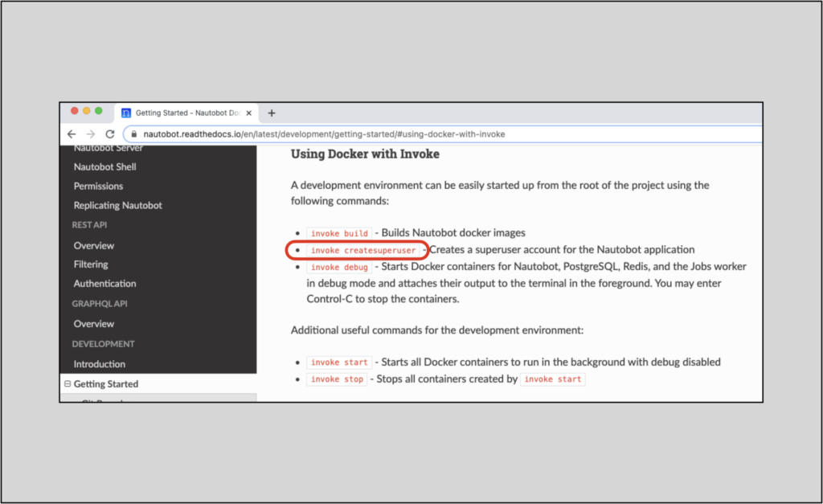Screen dimensions: 823x504
Task: Click the URL address bar field
Action: [402, 134]
